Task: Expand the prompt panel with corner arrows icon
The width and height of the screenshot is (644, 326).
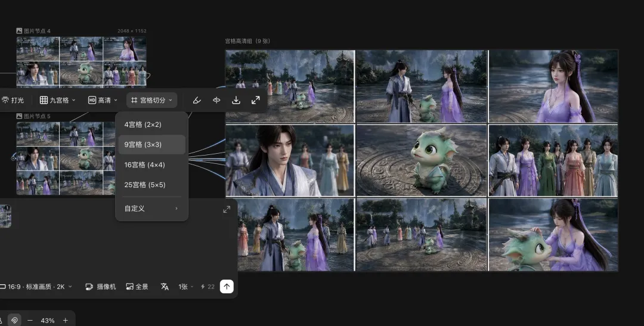Action: pos(227,209)
